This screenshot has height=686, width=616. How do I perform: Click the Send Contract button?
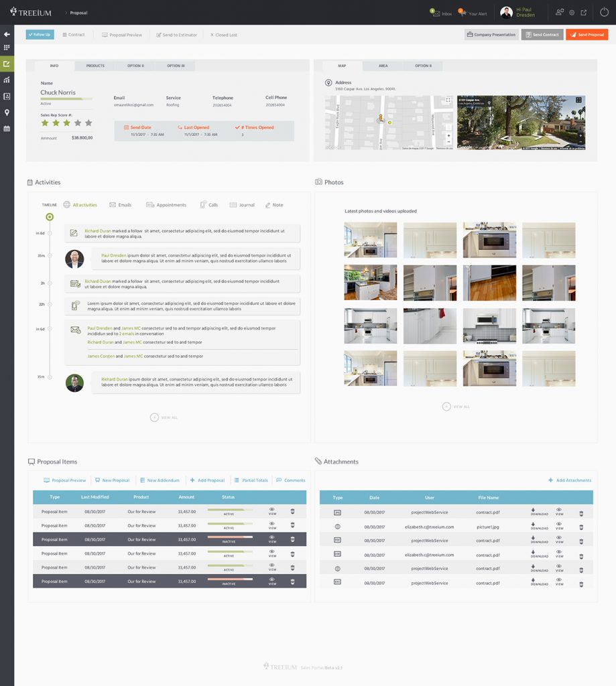(x=542, y=35)
